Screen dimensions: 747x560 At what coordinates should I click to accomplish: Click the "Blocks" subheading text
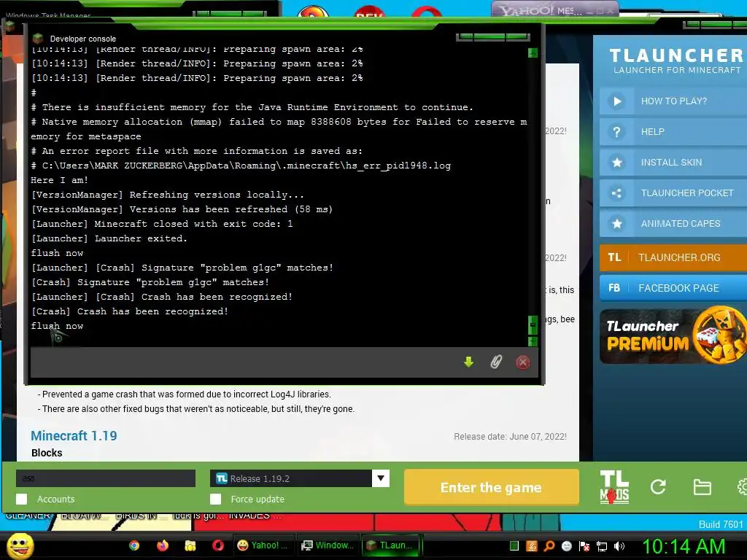pos(47,453)
